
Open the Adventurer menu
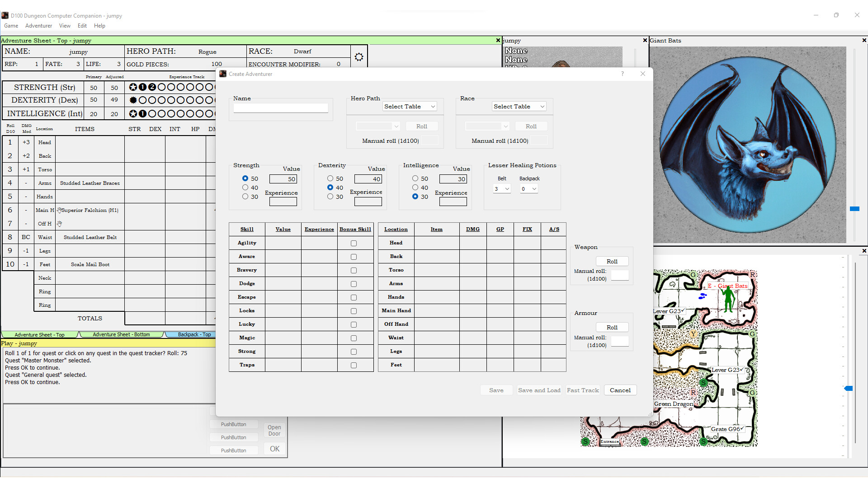[x=38, y=26]
